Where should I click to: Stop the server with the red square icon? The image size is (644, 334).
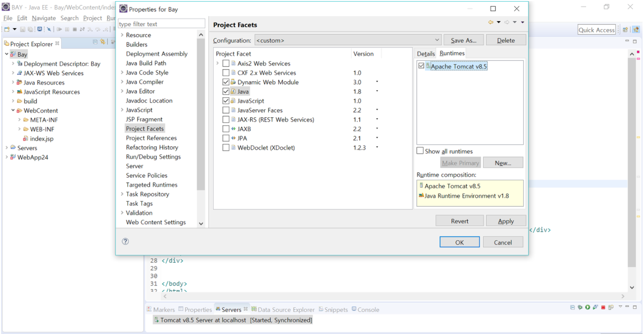point(603,307)
